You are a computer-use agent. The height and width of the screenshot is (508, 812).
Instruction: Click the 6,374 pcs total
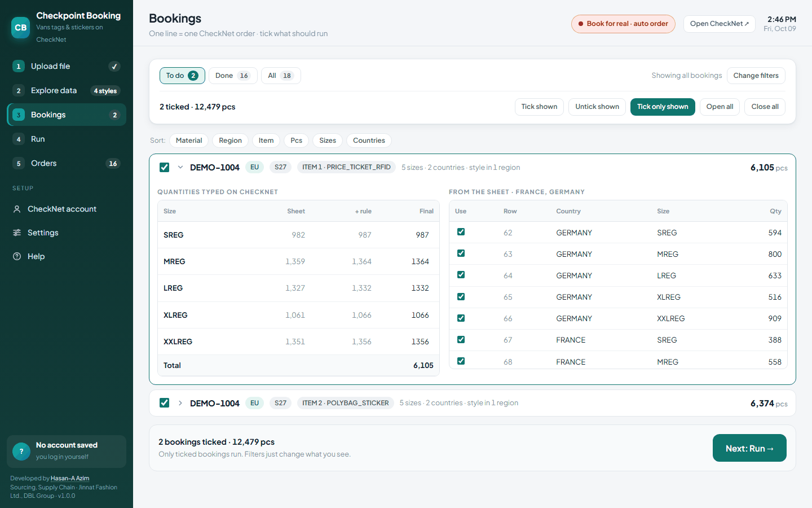(769, 404)
